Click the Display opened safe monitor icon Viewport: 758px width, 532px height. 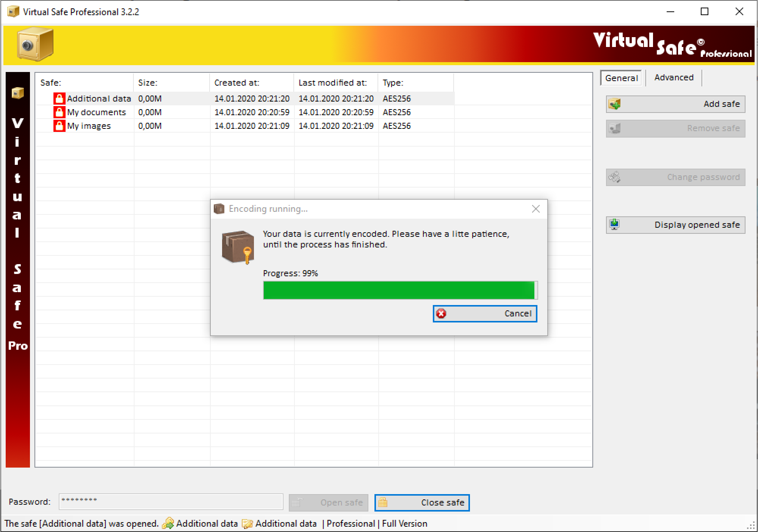(614, 225)
